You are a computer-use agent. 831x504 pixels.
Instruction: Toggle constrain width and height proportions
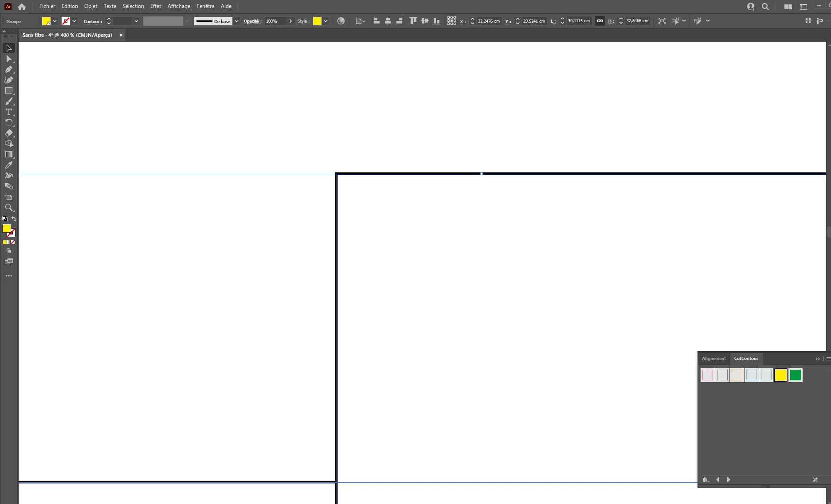pos(600,21)
